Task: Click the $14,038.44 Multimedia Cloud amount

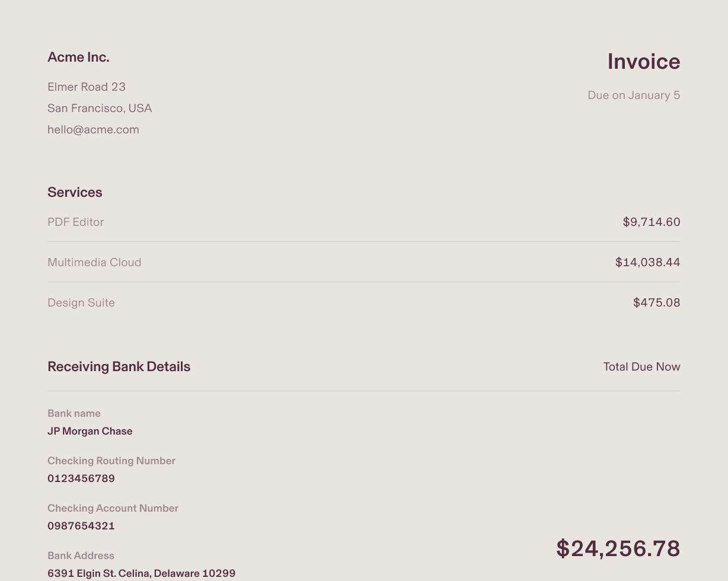Action: click(x=647, y=263)
